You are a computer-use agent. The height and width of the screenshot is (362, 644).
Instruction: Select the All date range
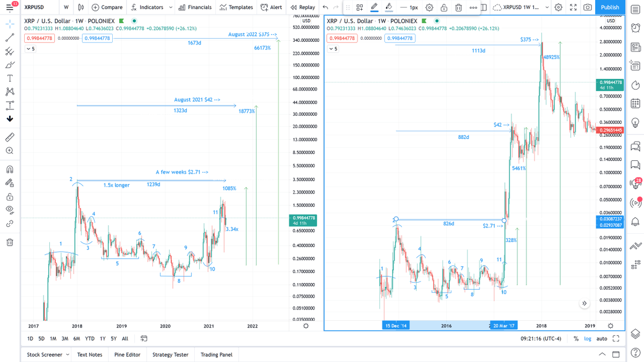click(x=125, y=338)
